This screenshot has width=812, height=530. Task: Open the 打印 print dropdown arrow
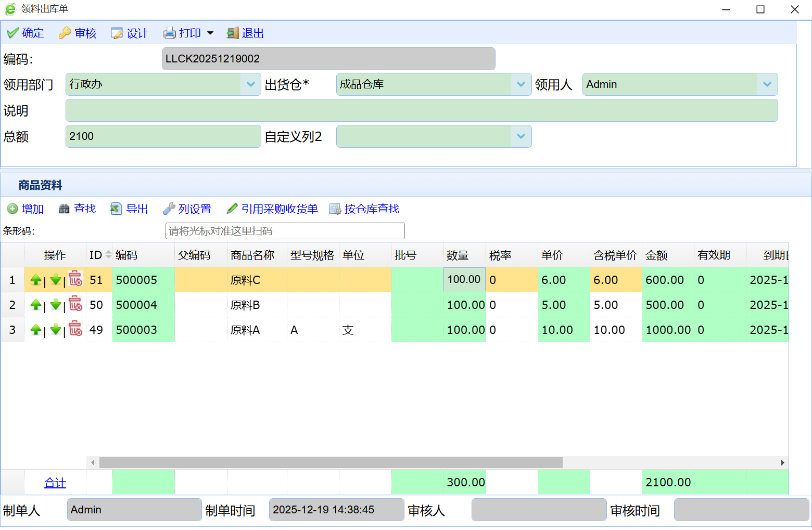[x=210, y=33]
